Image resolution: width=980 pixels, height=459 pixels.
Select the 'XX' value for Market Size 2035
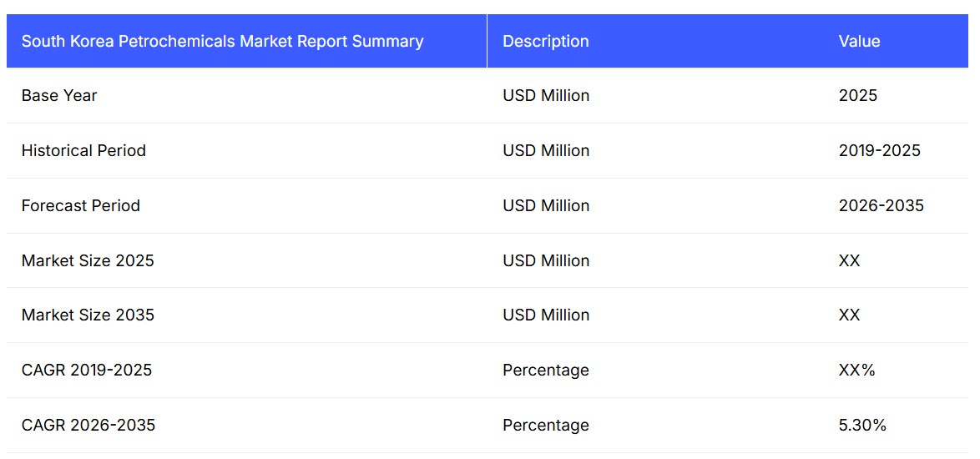(849, 315)
